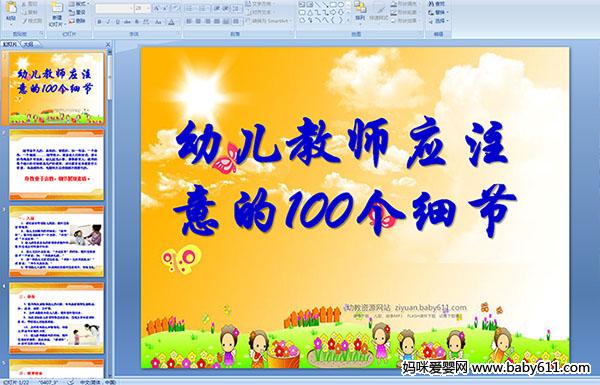Select the Text Box shape in gallery

click(302, 4)
